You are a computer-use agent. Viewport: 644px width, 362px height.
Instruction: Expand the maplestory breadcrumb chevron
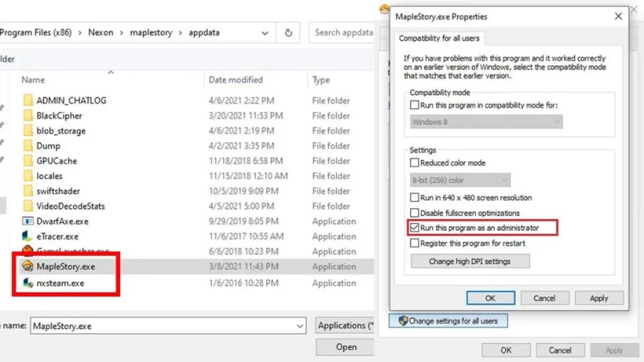click(180, 33)
